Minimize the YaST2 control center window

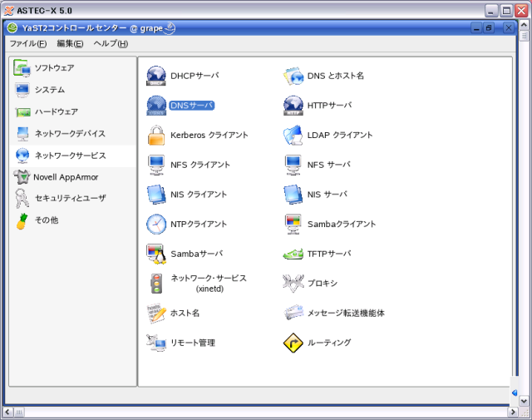[476, 28]
